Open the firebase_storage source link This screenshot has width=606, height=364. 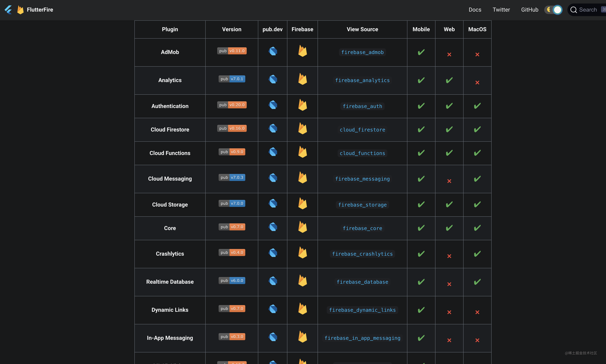pos(362,205)
